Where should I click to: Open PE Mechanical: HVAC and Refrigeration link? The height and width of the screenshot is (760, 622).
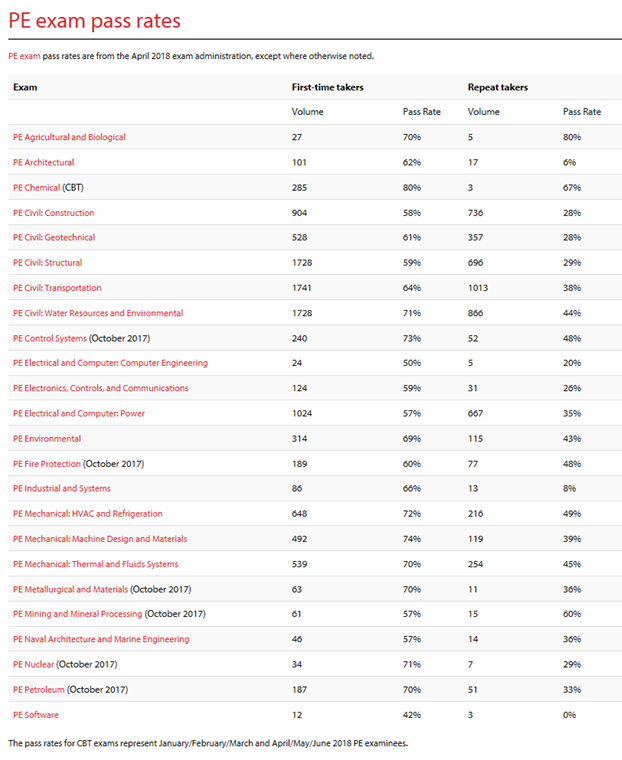pos(87,514)
